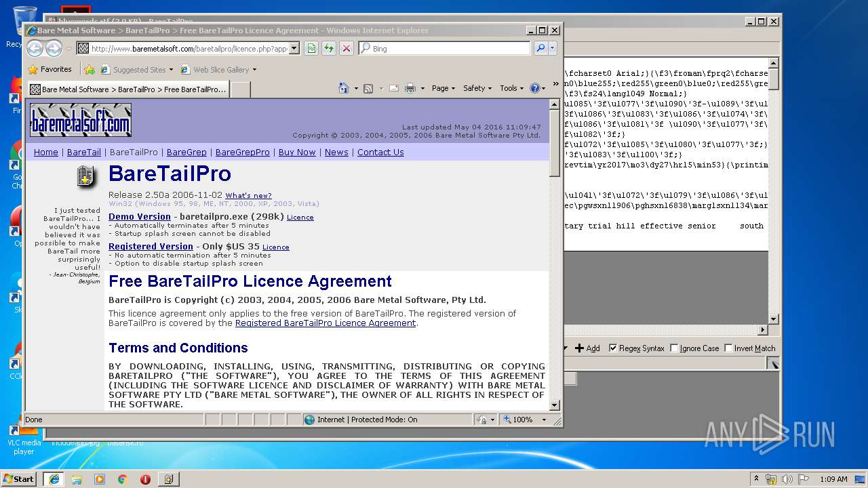
Task: Open a new blank tab
Action: click(x=240, y=89)
